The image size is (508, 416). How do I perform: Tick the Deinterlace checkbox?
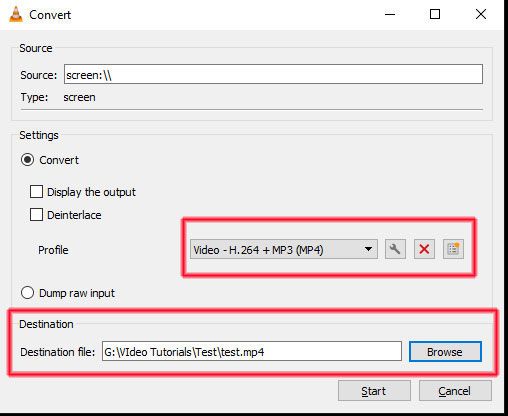click(x=36, y=215)
